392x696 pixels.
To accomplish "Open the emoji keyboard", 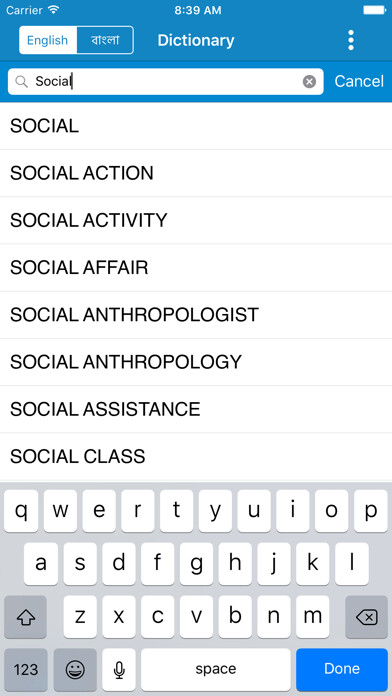I will (75, 669).
